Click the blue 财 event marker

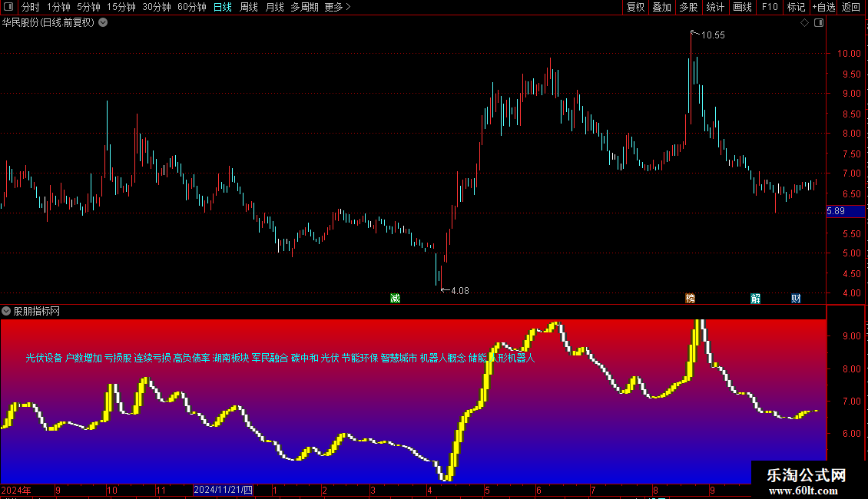click(x=796, y=299)
